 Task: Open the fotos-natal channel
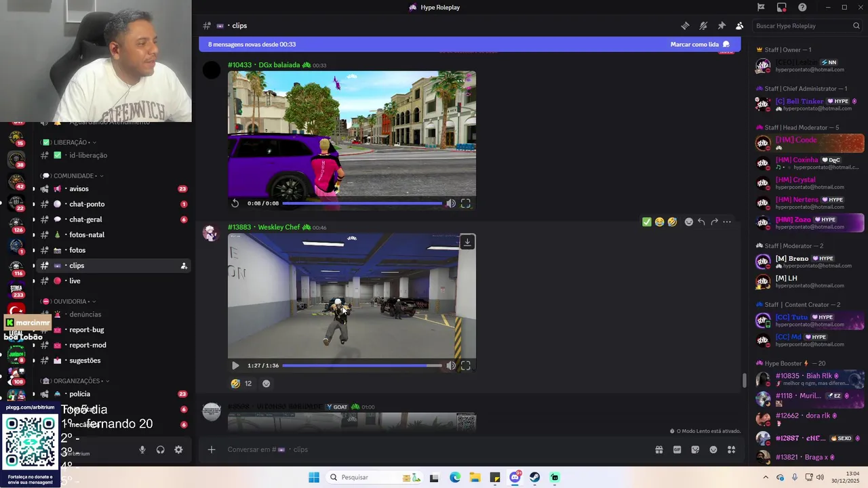pos(113,235)
